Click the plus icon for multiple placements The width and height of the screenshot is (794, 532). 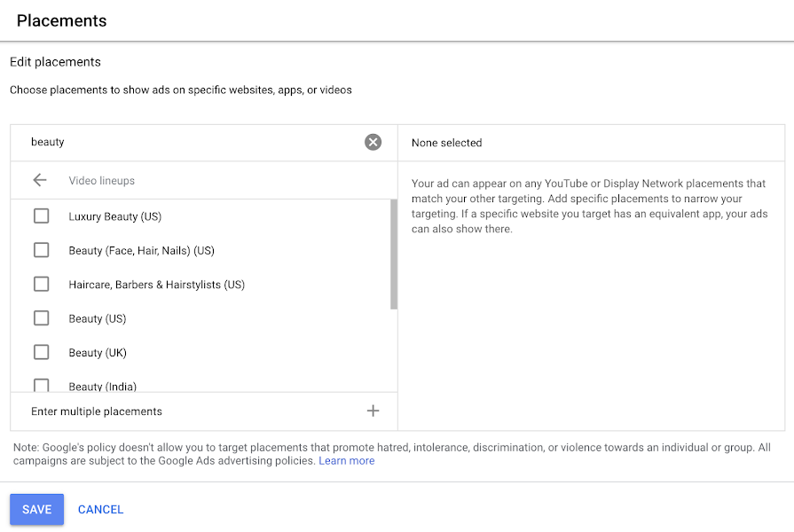tap(373, 411)
